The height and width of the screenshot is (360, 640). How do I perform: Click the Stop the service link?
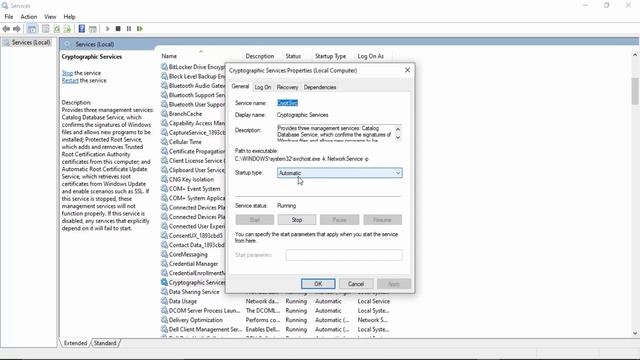click(x=67, y=73)
